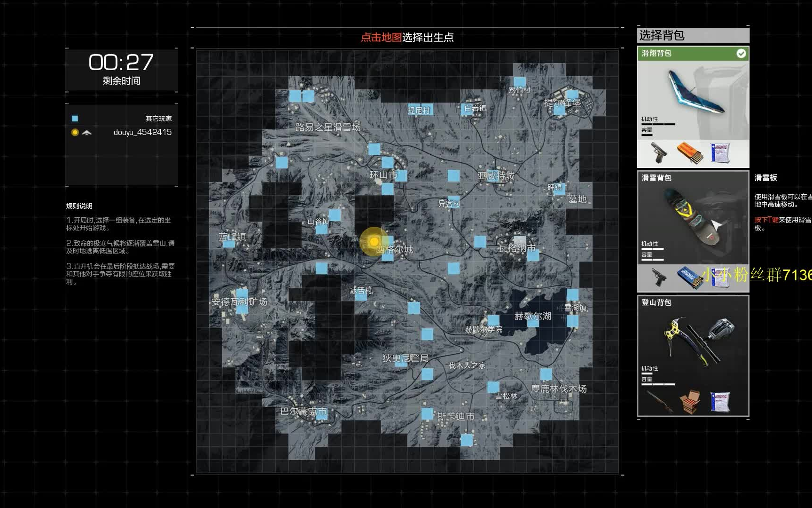Choose 亚威特城 on the map
This screenshot has height=508, width=812.
[496, 176]
